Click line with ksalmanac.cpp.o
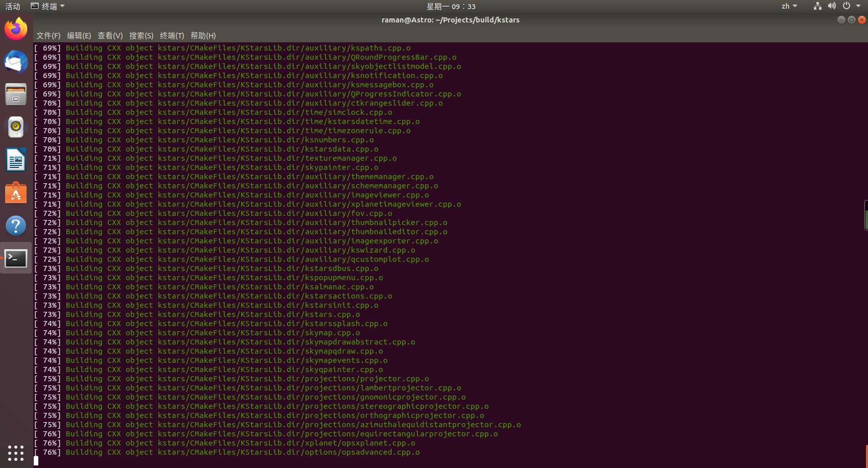Viewport: 868px width, 468px height. click(x=204, y=287)
